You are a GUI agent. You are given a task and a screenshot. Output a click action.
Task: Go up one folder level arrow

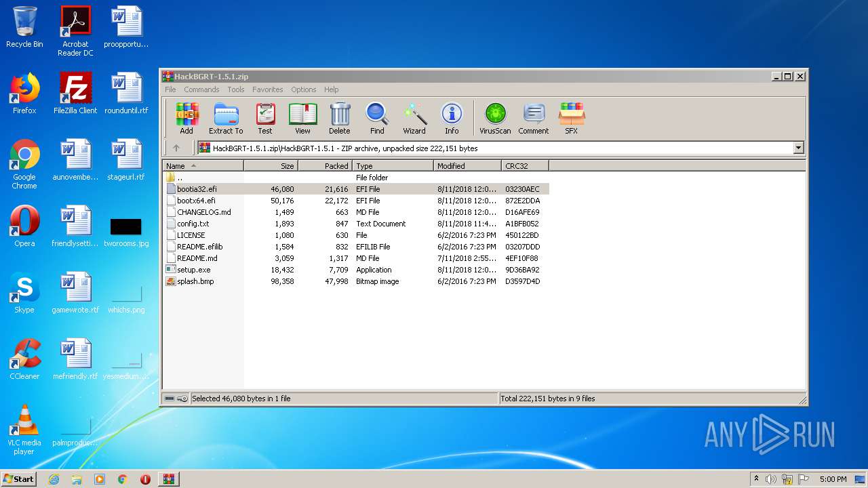tap(176, 148)
